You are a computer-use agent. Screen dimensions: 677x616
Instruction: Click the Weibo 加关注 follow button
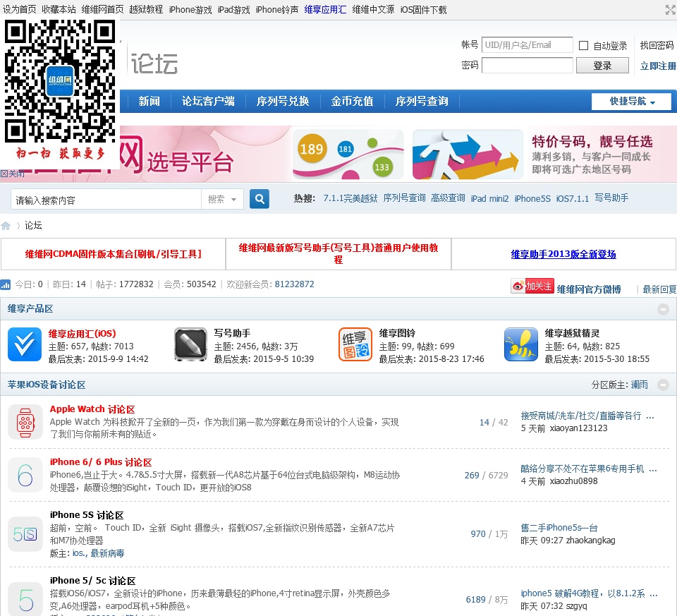[x=532, y=286]
